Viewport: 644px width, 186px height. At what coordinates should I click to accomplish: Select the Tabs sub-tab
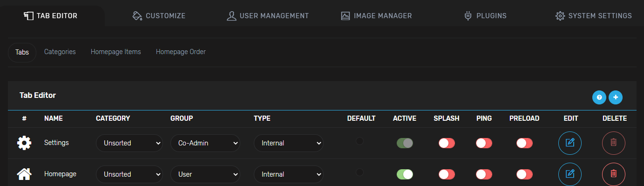click(22, 52)
